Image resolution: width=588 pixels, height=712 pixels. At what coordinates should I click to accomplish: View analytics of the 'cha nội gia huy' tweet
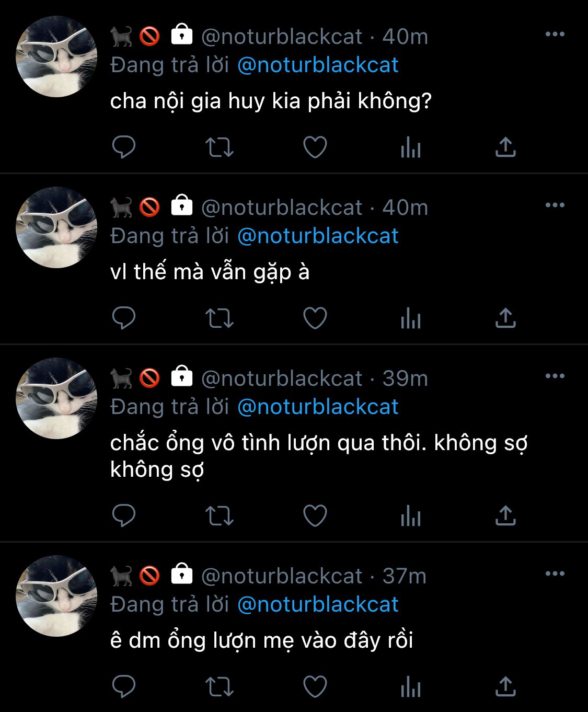[411, 147]
